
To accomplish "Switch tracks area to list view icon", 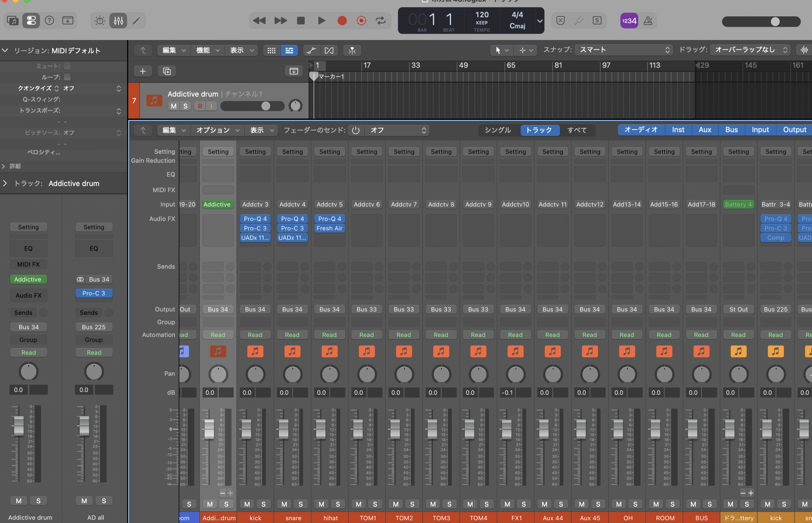I will tap(289, 50).
